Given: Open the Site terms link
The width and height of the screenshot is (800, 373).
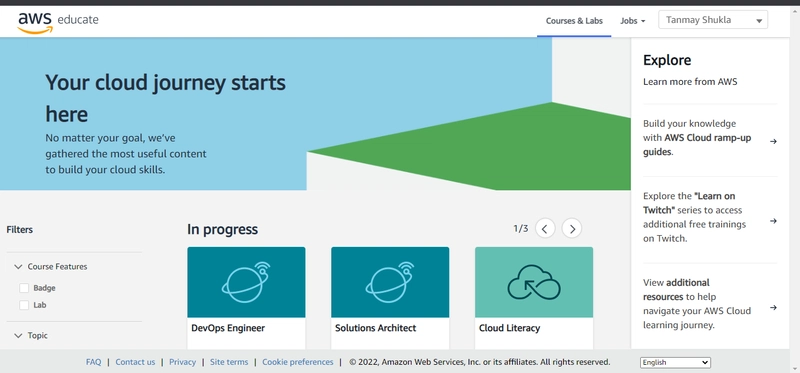Looking at the screenshot, I should (x=229, y=362).
